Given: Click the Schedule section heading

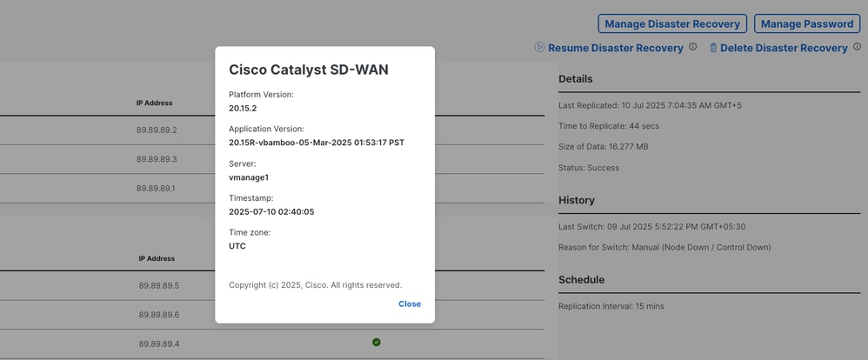Looking at the screenshot, I should click(x=581, y=280).
